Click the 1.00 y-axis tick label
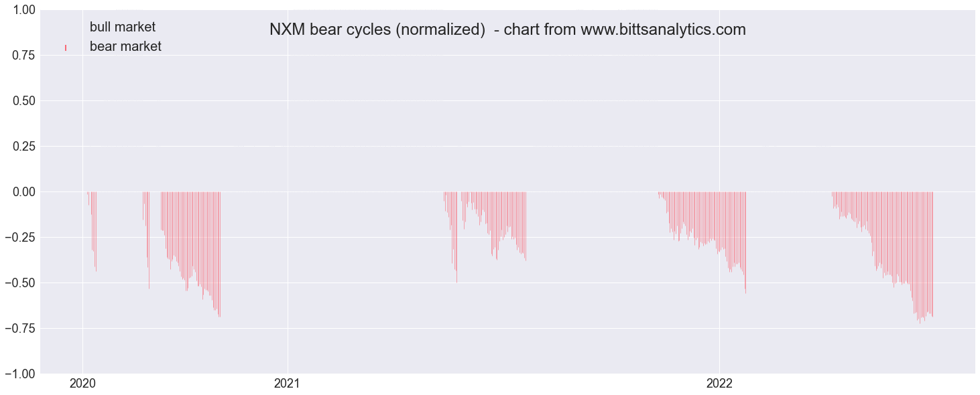Image resolution: width=980 pixels, height=395 pixels. coord(24,10)
